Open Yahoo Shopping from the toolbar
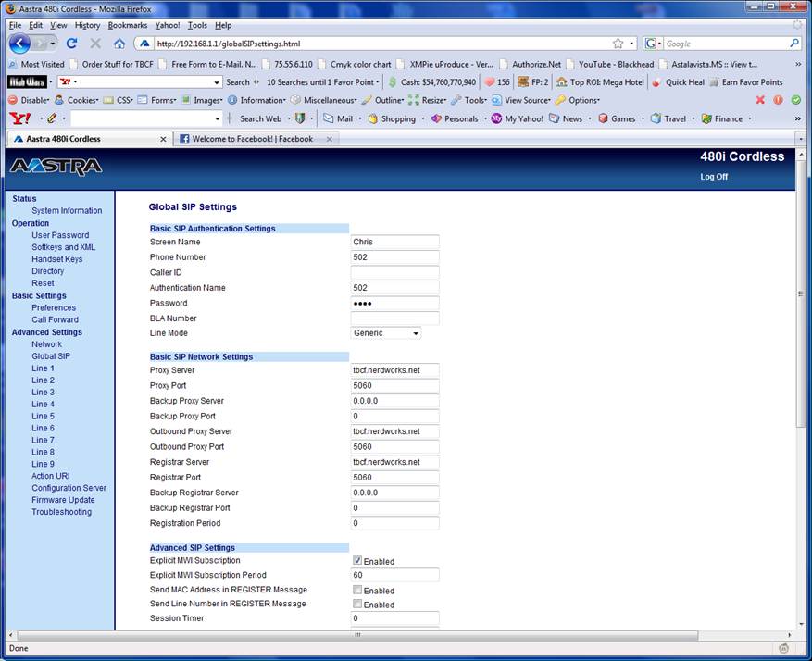 391,118
